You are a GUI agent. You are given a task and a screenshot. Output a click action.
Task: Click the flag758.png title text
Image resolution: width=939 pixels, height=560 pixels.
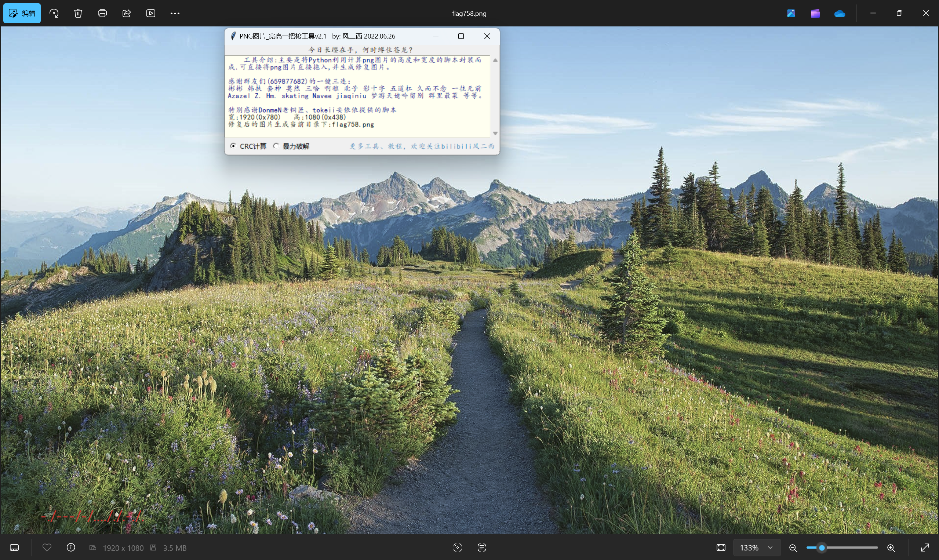[469, 13]
